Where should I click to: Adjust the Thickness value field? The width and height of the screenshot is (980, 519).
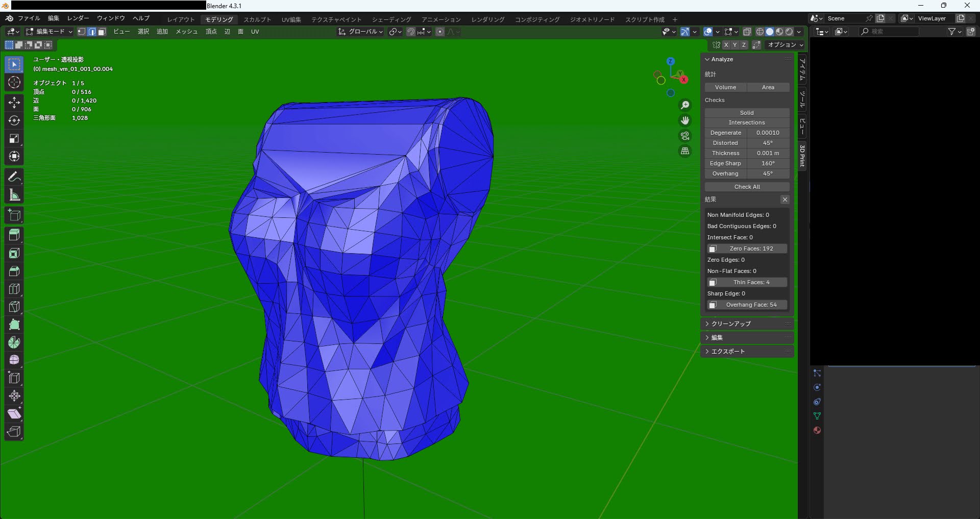click(768, 153)
